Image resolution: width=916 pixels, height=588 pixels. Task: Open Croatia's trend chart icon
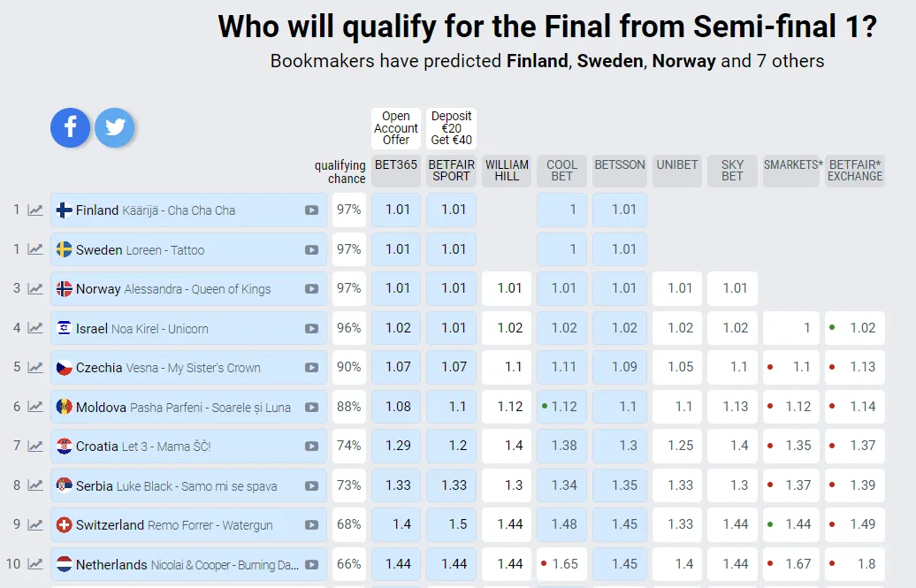click(35, 447)
